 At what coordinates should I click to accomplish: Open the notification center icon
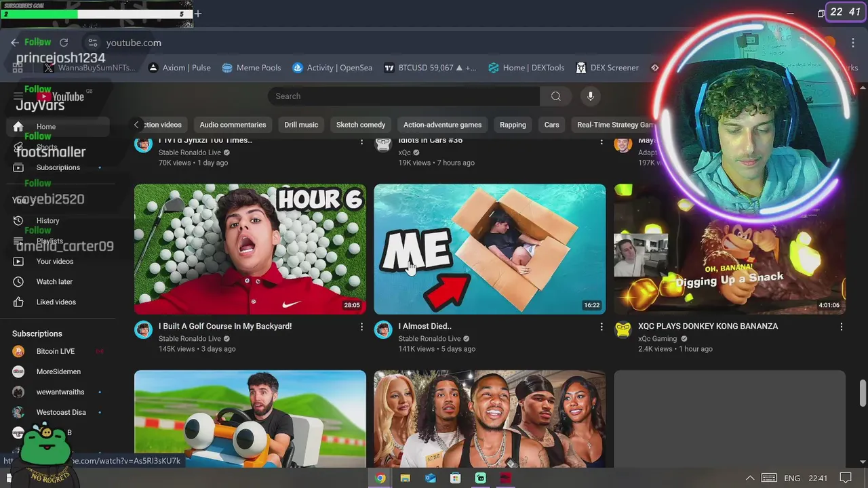pyautogui.click(x=846, y=478)
